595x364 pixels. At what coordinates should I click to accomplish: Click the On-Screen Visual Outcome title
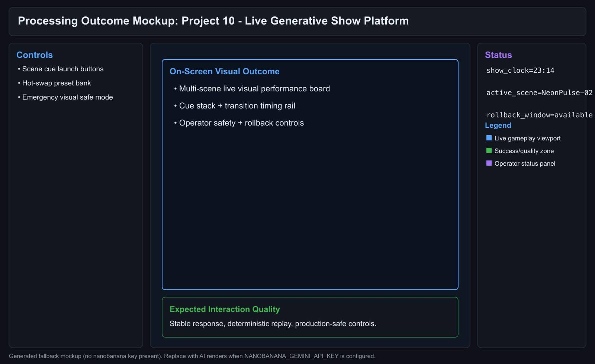[224, 71]
